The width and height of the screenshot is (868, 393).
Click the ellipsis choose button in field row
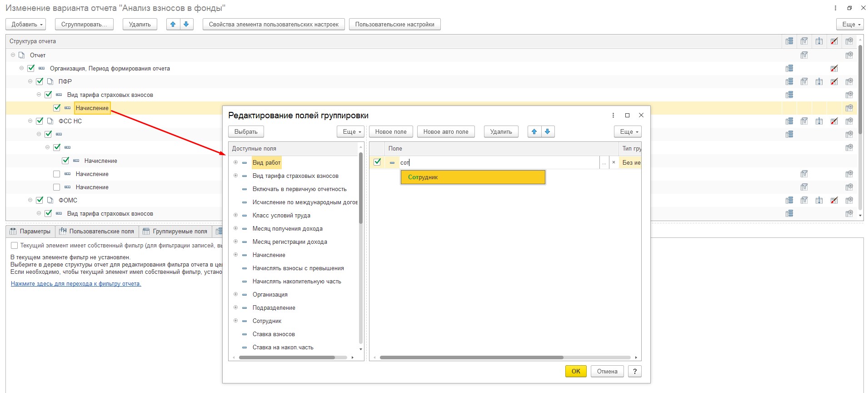tap(604, 162)
